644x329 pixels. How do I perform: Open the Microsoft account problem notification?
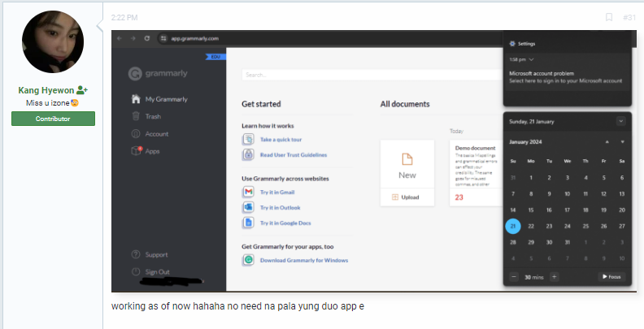point(568,77)
